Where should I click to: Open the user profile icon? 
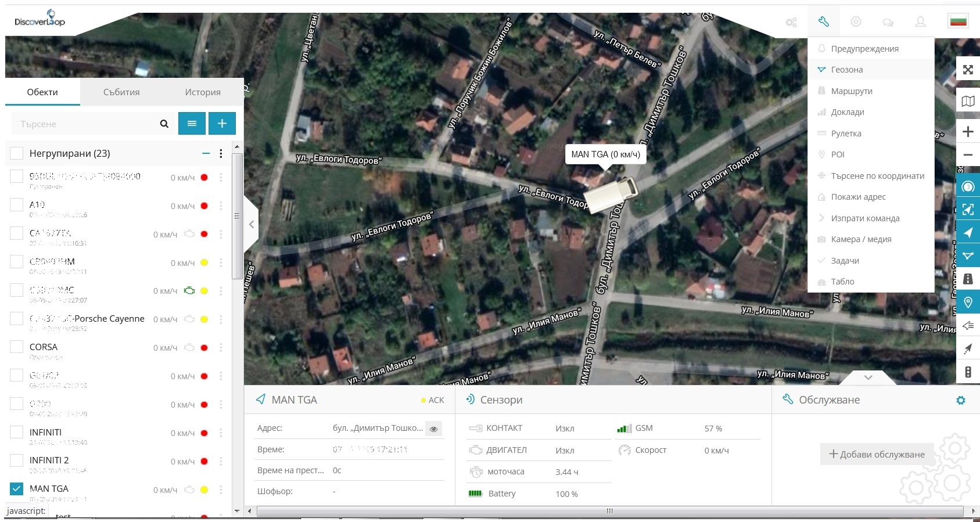(x=920, y=22)
